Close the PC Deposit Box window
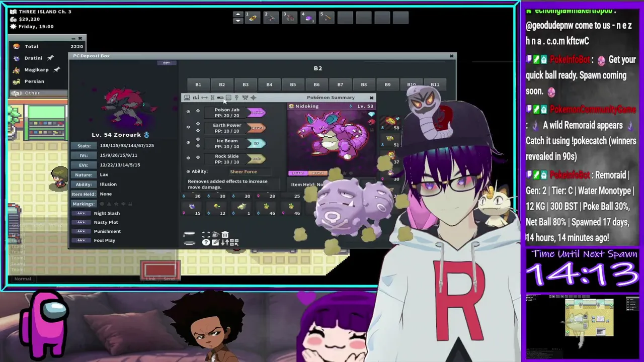The height and width of the screenshot is (362, 644). (451, 56)
